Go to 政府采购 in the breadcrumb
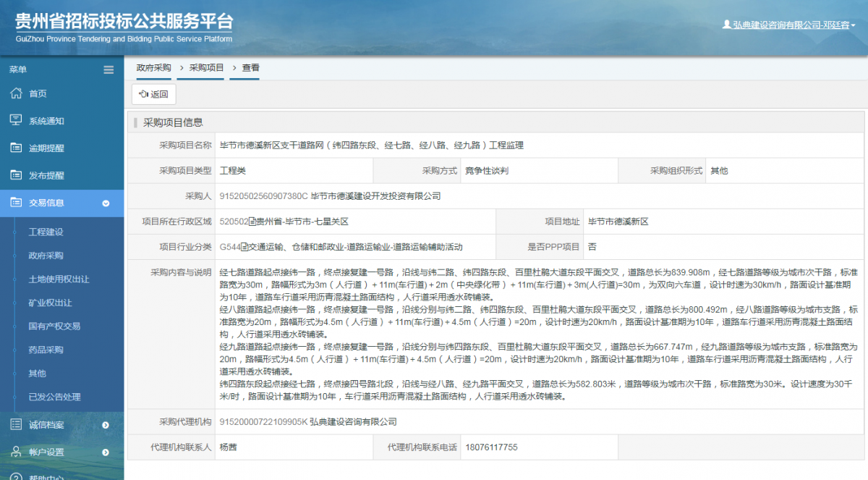The height and width of the screenshot is (480, 868). click(153, 67)
